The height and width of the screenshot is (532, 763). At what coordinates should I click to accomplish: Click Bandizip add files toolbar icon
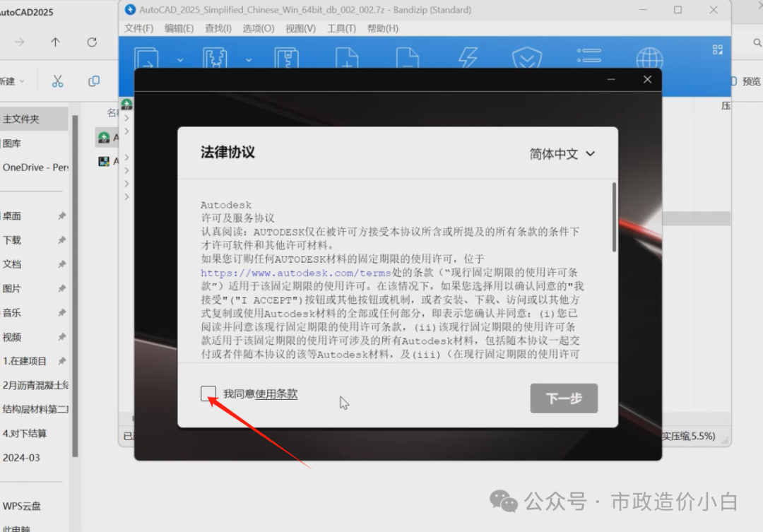pyautogui.click(x=347, y=58)
